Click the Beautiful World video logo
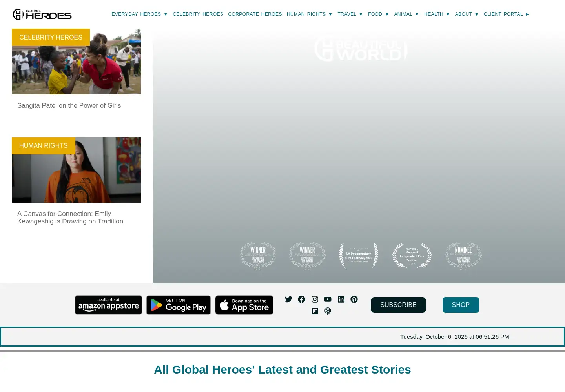Viewport: 565px width, 392px height. click(x=361, y=49)
